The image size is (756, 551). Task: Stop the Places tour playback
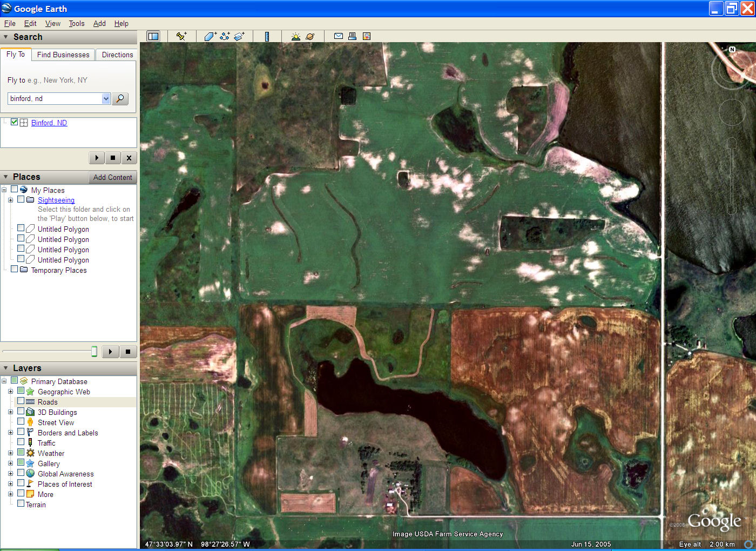coord(128,352)
